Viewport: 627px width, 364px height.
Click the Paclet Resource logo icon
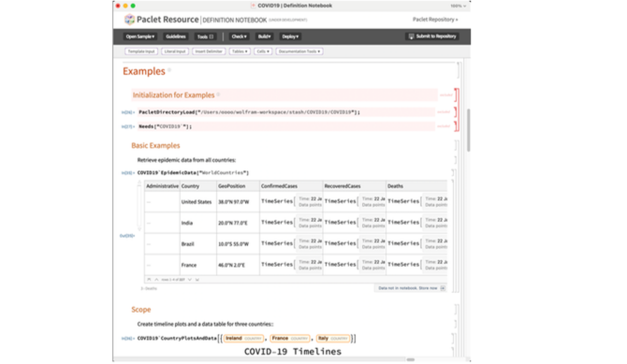[x=129, y=20]
